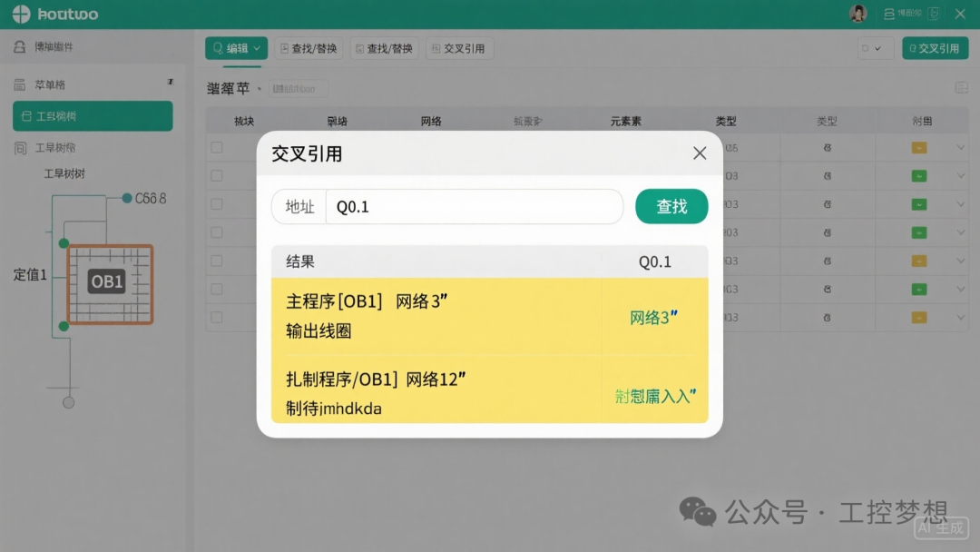The width and height of the screenshot is (980, 552).
Task: Close the 交叉引用 dialog
Action: pos(700,153)
